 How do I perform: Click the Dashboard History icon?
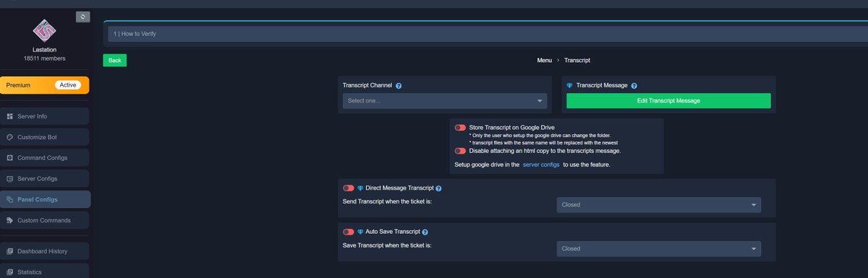click(x=10, y=251)
